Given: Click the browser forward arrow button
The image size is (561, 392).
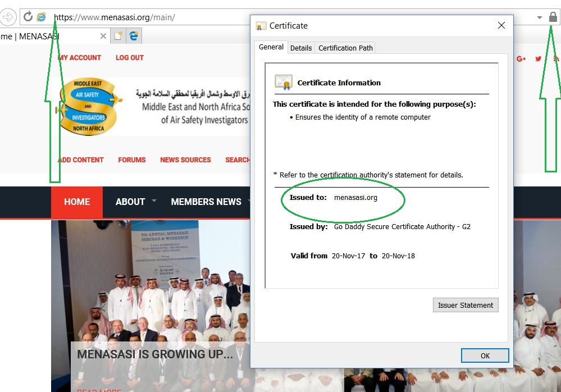Looking at the screenshot, I should 7,17.
